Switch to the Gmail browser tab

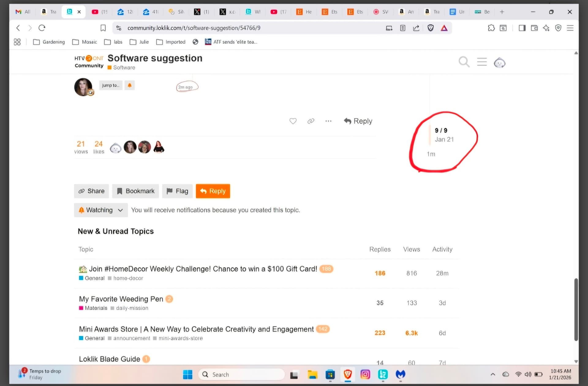click(x=23, y=12)
